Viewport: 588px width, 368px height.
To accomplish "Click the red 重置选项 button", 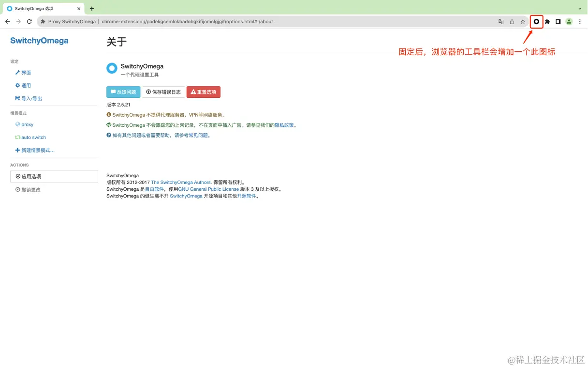I will click(x=204, y=92).
